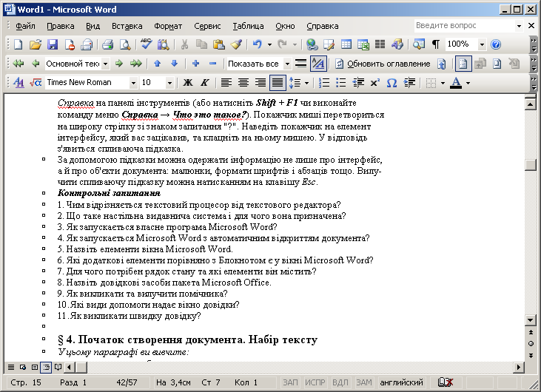The height and width of the screenshot is (392, 541).
Task: Open the Правка menu
Action: click(61, 26)
